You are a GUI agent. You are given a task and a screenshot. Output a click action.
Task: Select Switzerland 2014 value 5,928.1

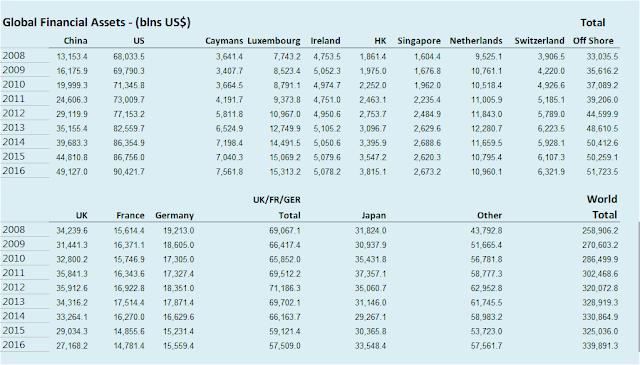551,143
